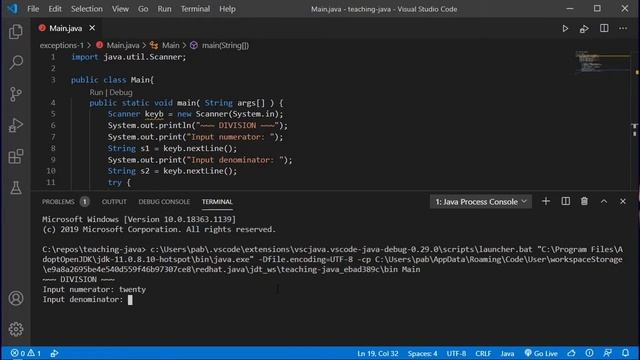Click main(String[]) breadcrumb
Screen dimensions: 640x360
click(x=225, y=45)
